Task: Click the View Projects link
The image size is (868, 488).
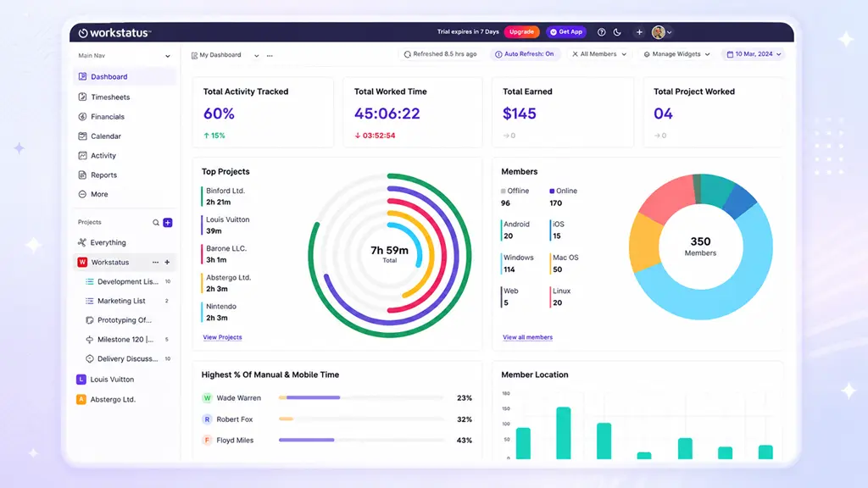Action: click(x=222, y=337)
